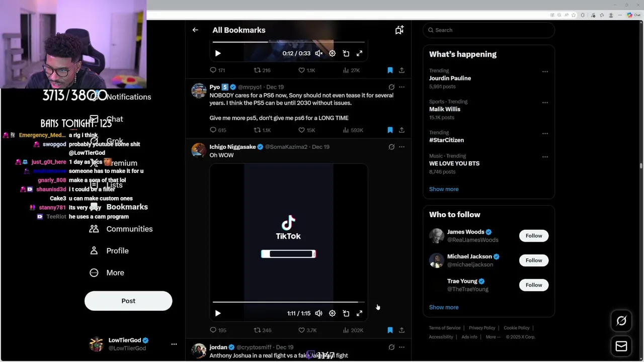The width and height of the screenshot is (644, 362).
Task: Open the More sidebar menu
Action: [107, 273]
